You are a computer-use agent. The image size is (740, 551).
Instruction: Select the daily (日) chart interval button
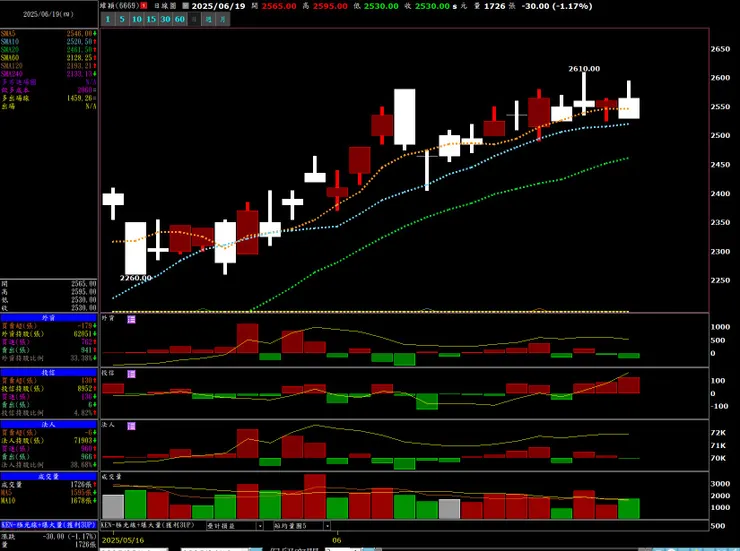(x=194, y=19)
